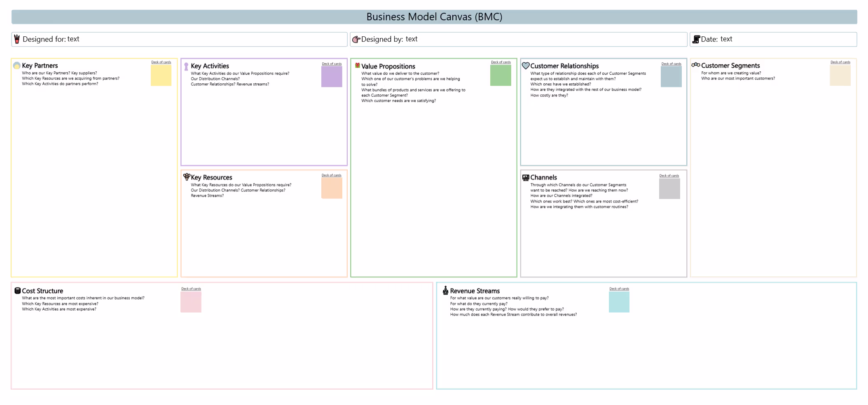Click the Cost Structure coins icon
The width and height of the screenshot is (868, 405).
[17, 291]
